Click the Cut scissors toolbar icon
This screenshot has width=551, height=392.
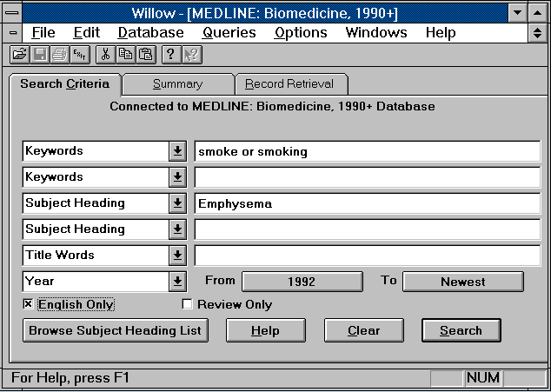[x=106, y=55]
